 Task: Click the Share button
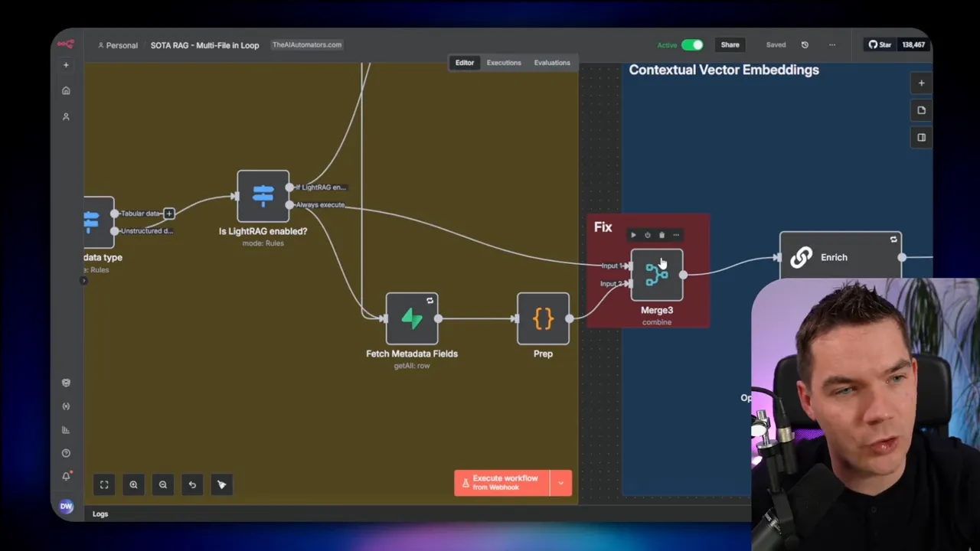tap(730, 45)
